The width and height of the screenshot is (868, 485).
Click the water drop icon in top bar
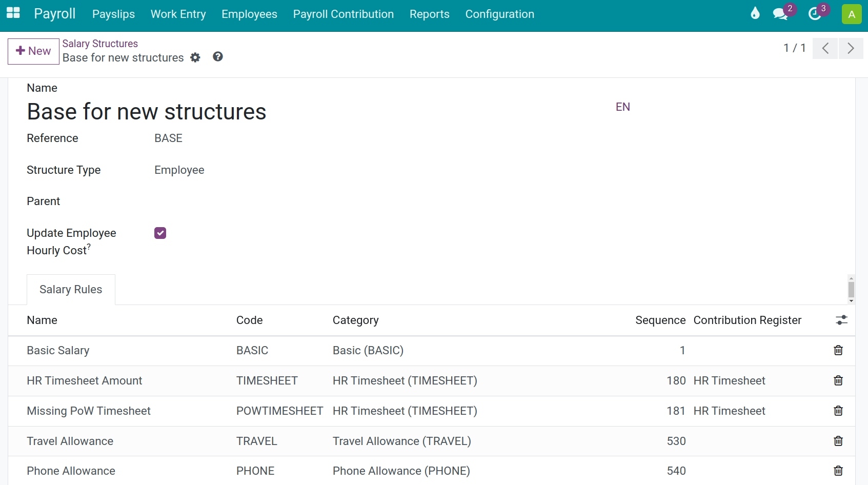(x=755, y=13)
